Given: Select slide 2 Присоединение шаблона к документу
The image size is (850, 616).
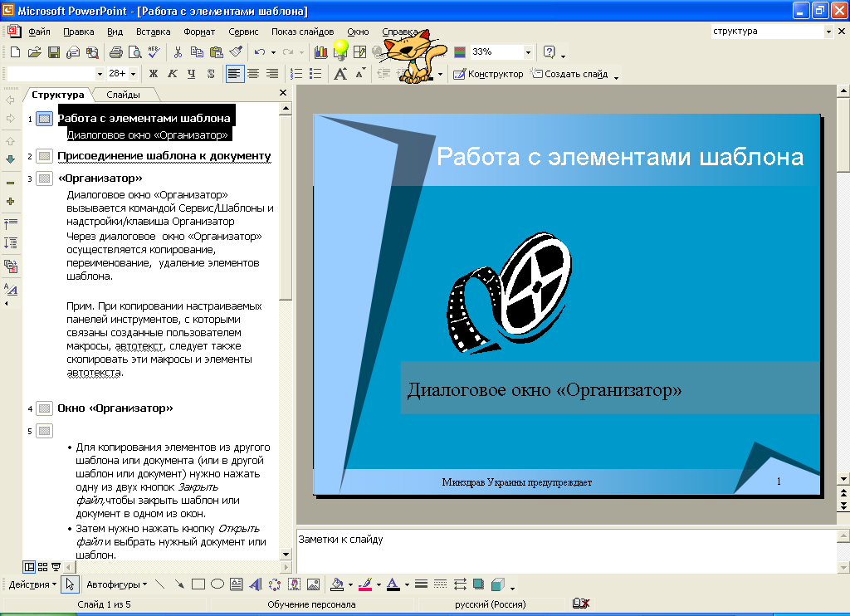Looking at the screenshot, I should (164, 156).
